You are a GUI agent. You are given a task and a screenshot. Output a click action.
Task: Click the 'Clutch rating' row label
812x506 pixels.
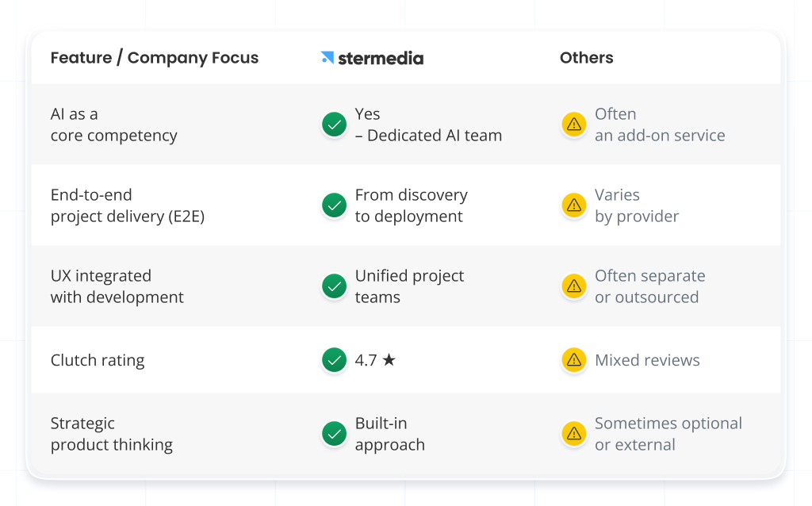pyautogui.click(x=98, y=360)
